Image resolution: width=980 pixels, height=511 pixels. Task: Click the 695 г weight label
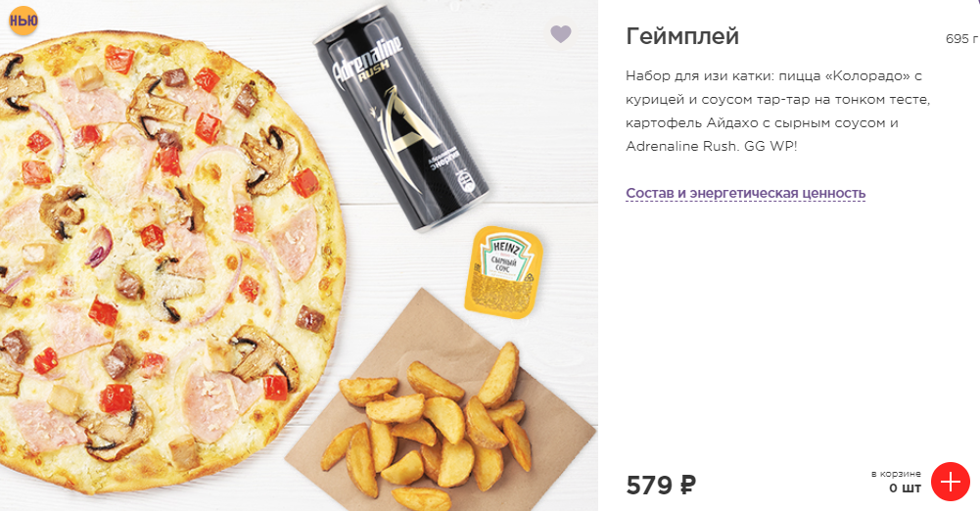tap(961, 39)
